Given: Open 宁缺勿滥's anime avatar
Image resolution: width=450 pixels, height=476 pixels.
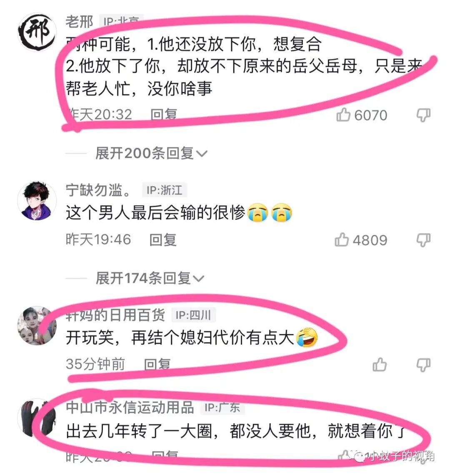Looking at the screenshot, I should (x=37, y=201).
